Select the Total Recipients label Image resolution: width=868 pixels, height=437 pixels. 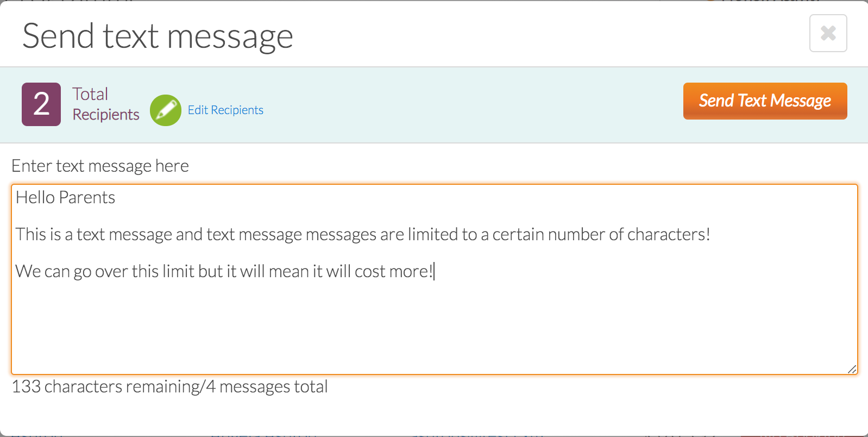tap(106, 104)
